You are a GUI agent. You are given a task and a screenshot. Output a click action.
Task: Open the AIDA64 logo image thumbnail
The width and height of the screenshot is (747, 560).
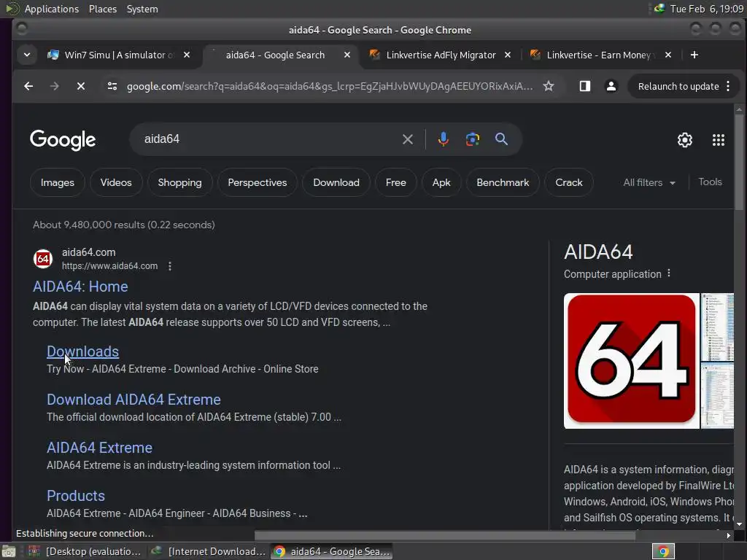tap(631, 360)
